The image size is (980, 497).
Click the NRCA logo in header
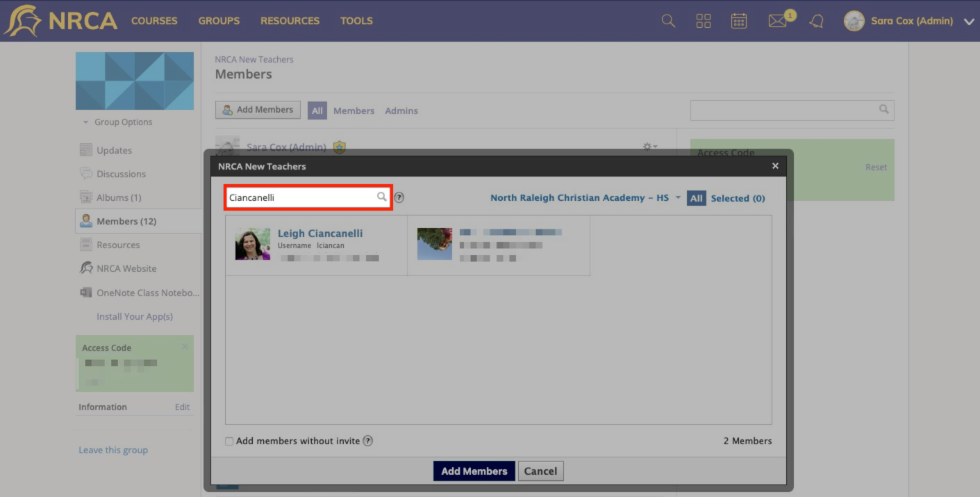coord(60,20)
